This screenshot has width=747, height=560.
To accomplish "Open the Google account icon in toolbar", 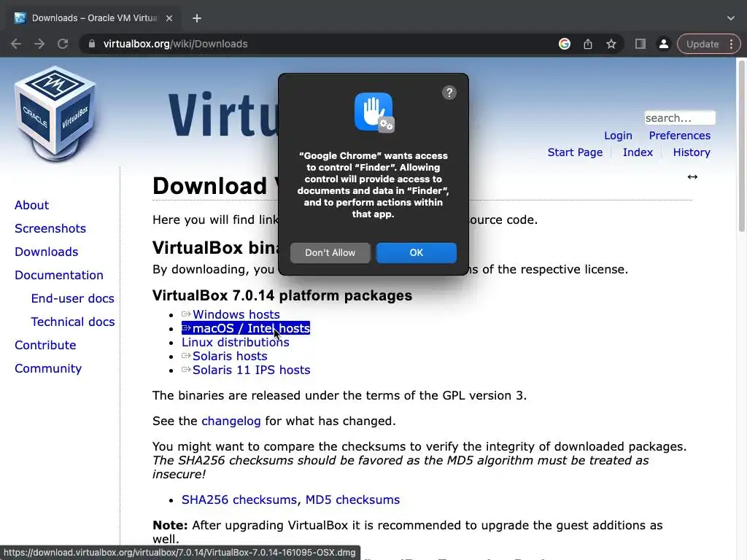I will click(565, 44).
